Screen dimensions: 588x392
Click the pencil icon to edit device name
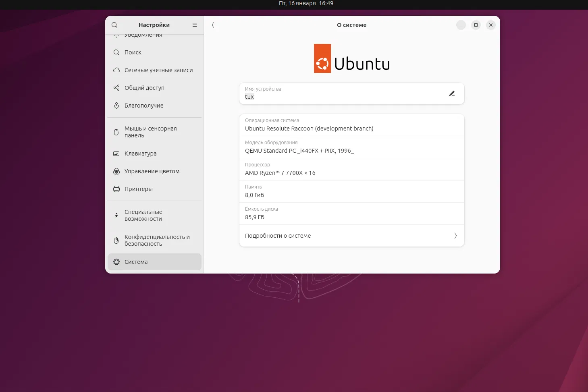452,93
